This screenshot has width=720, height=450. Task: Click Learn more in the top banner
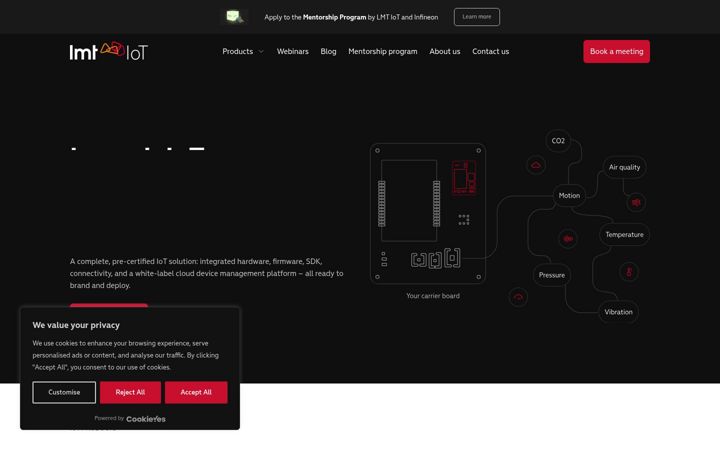coord(477,17)
